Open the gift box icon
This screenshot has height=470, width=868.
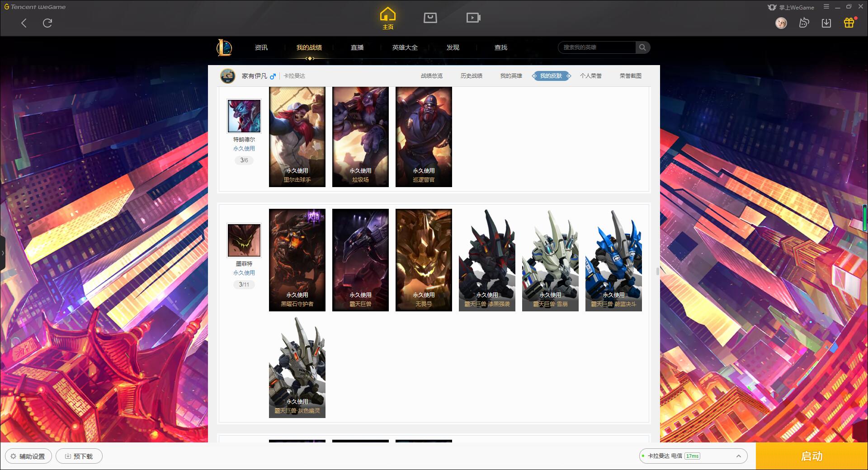point(849,23)
